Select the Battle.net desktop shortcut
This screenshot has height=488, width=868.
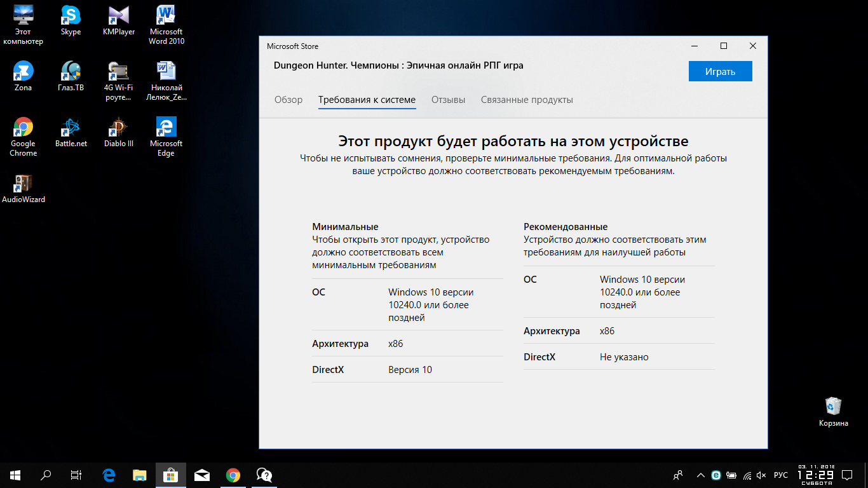[71, 132]
